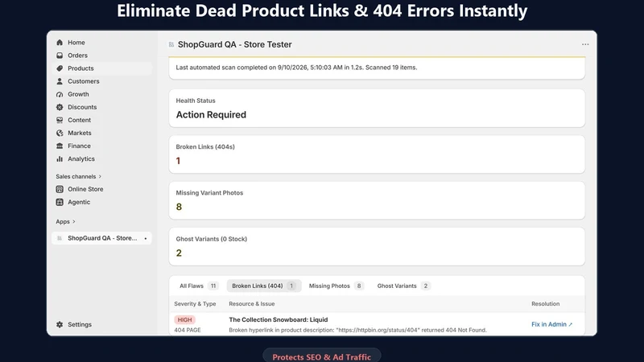Click 'Protects SEO & Ad Traffic' pill label
Screen dimensions: 644x362
pos(321,357)
